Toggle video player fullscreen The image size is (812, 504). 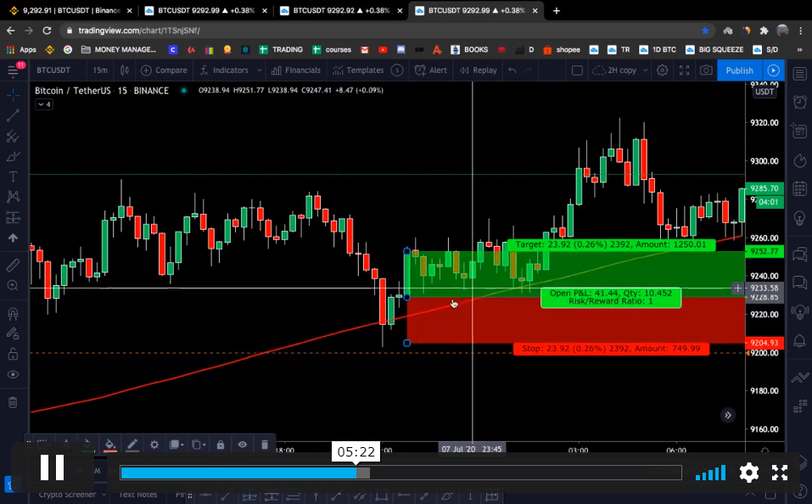tap(780, 473)
